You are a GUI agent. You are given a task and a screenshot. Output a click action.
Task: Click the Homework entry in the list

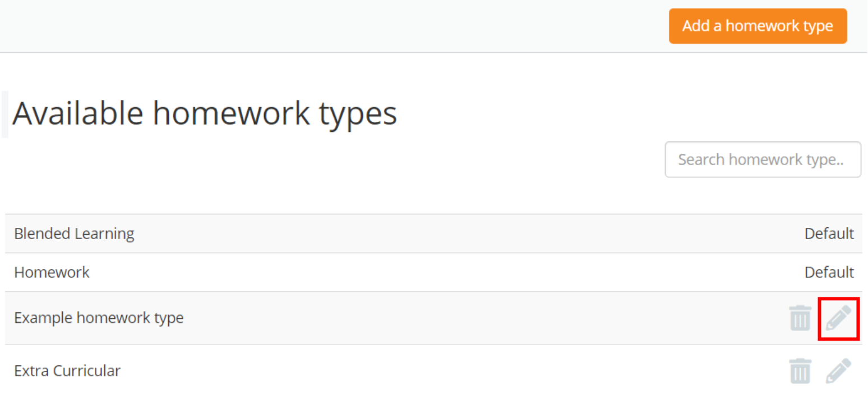[52, 272]
